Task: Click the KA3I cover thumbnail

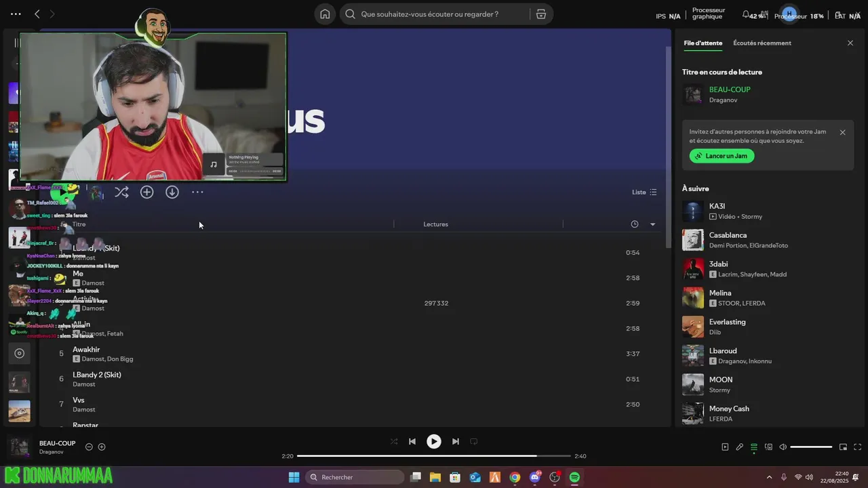Action: click(x=693, y=211)
